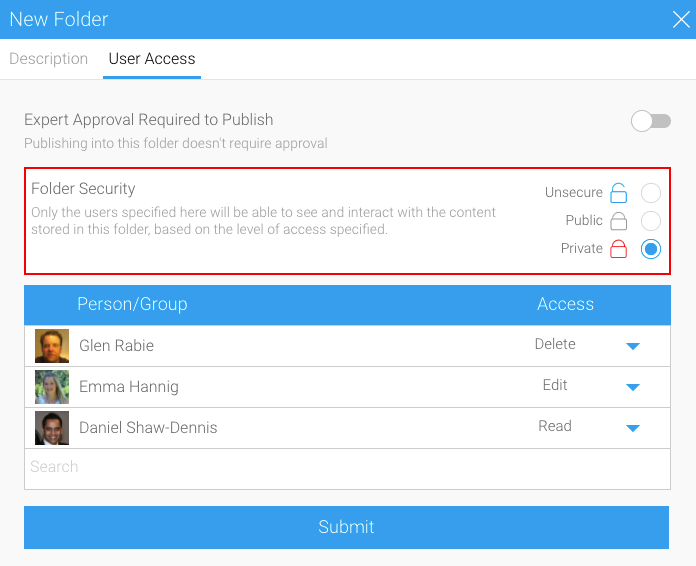Click Daniel Shaw-Dennis's profile photo
Screen dimensions: 696x566
[52, 428]
